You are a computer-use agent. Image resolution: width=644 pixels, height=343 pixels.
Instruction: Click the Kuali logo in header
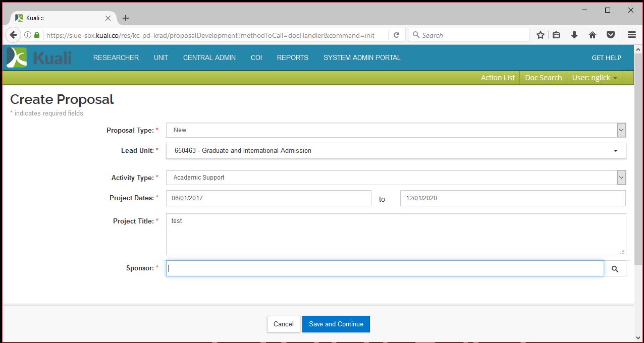tap(39, 58)
